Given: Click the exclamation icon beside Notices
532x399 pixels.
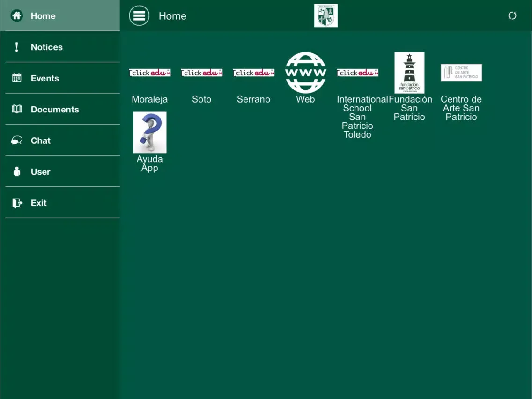Looking at the screenshot, I should pos(17,47).
